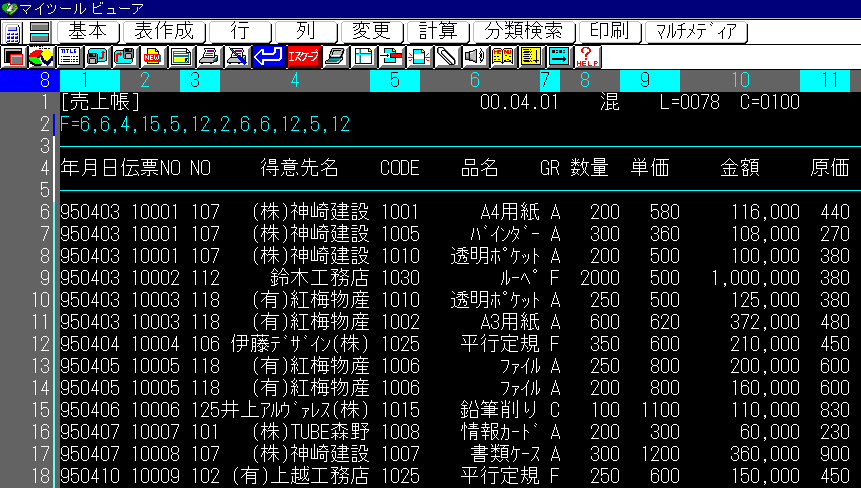Click the 1,000,000 amount cell
Viewport: 861px width, 488px height.
click(x=756, y=278)
